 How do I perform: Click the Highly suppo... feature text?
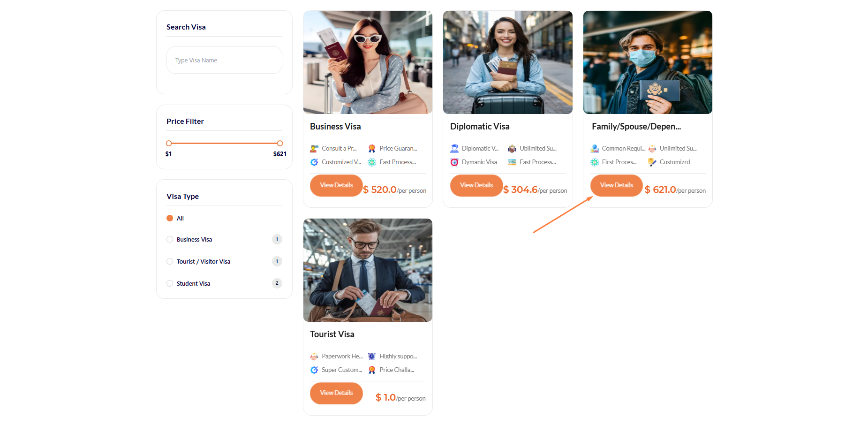coord(398,357)
